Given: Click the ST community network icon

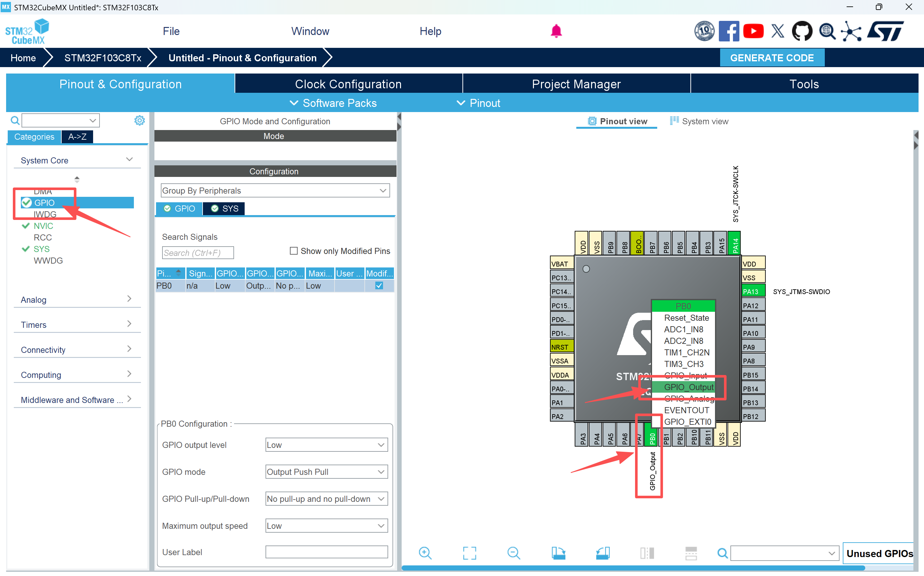Looking at the screenshot, I should pos(851,31).
